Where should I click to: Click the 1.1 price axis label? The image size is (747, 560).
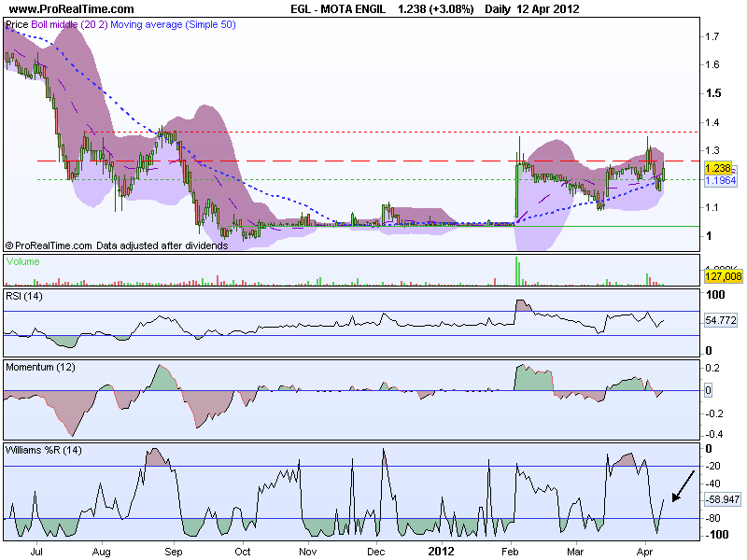pyautogui.click(x=712, y=207)
